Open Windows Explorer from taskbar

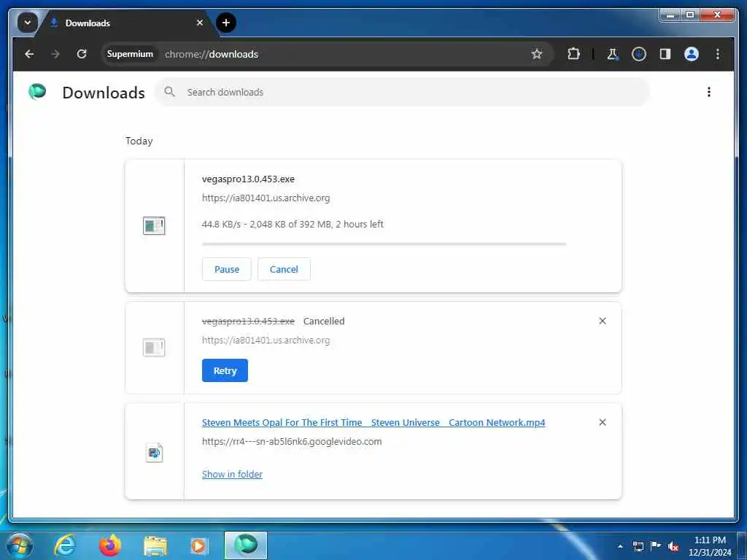point(155,546)
